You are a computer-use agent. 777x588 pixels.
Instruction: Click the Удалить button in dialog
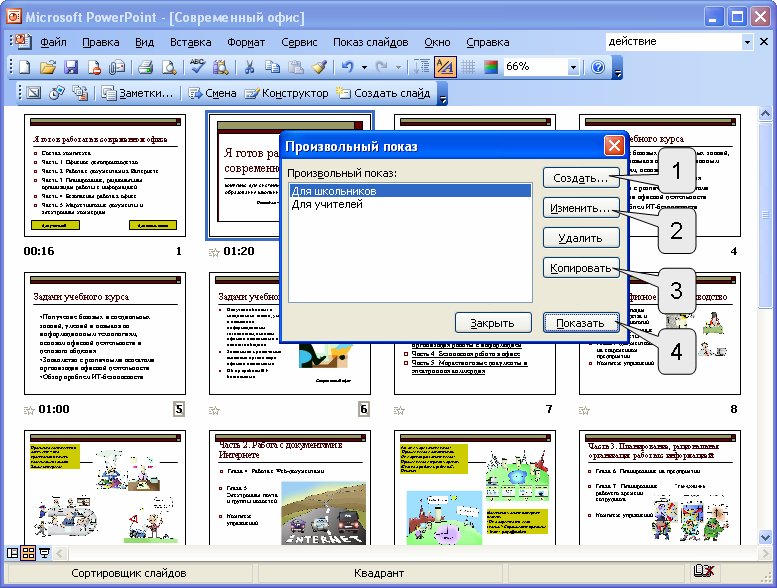coord(581,238)
